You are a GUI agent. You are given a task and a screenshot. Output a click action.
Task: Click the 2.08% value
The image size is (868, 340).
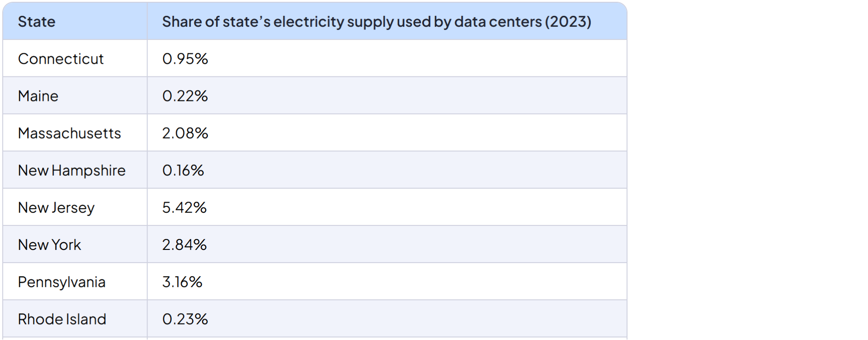[x=185, y=133]
